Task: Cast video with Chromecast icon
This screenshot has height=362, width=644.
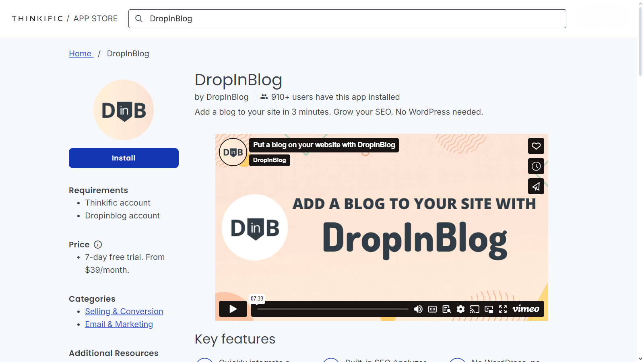Action: tap(475, 309)
